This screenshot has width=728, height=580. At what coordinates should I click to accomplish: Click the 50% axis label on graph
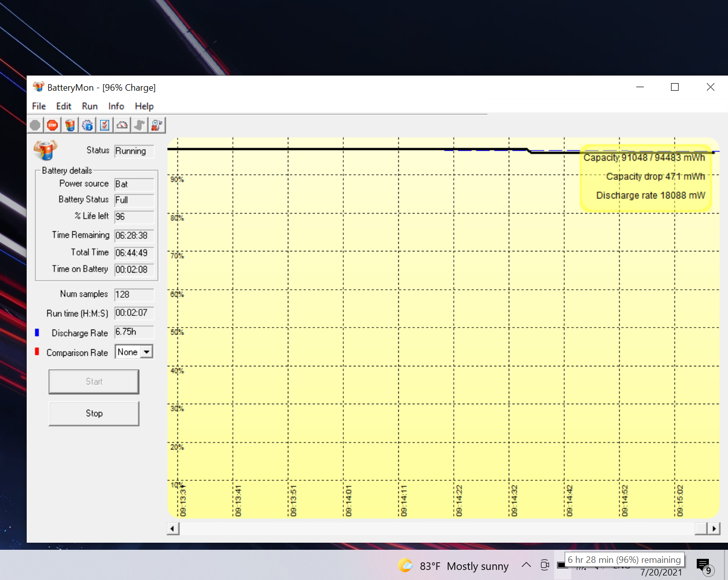tap(177, 333)
